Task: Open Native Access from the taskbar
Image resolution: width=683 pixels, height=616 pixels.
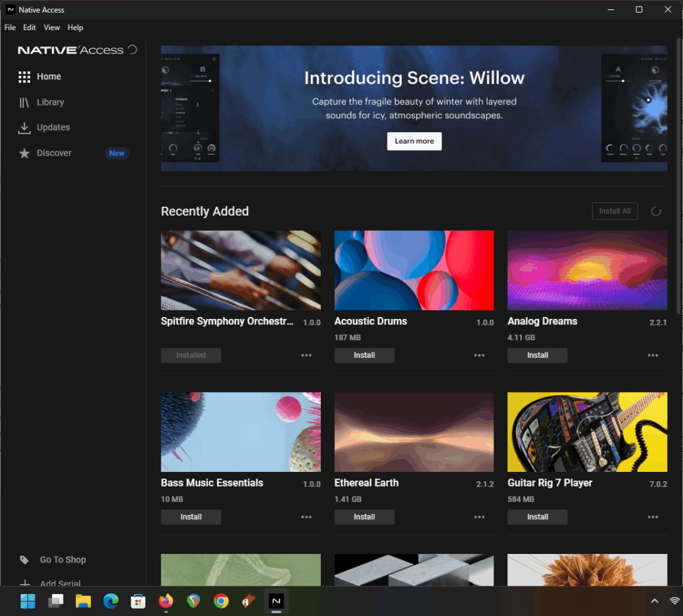Action: (x=275, y=601)
